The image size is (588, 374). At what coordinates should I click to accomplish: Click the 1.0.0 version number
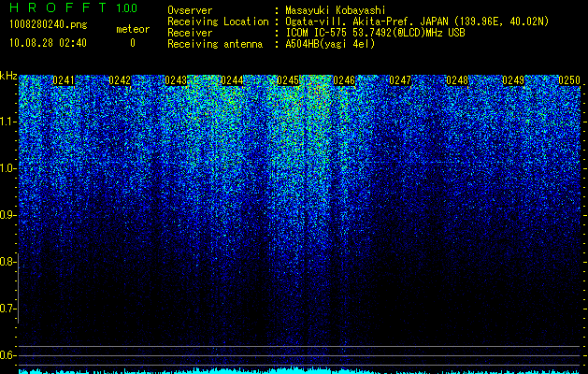127,7
